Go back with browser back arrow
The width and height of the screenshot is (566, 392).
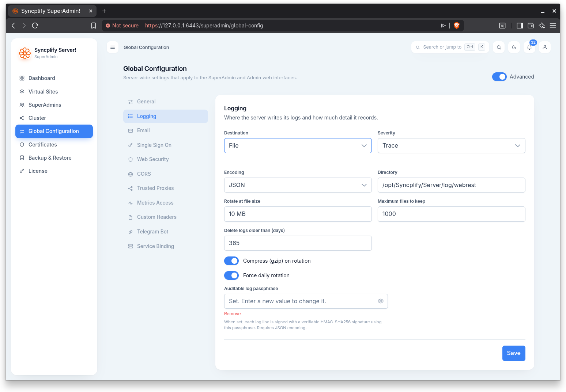(x=14, y=26)
